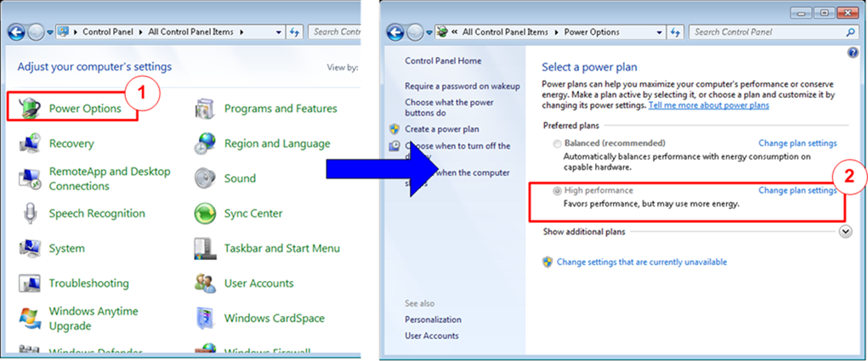The image size is (868, 361).
Task: Click Forward arrow in Power Options window
Action: pos(415,32)
